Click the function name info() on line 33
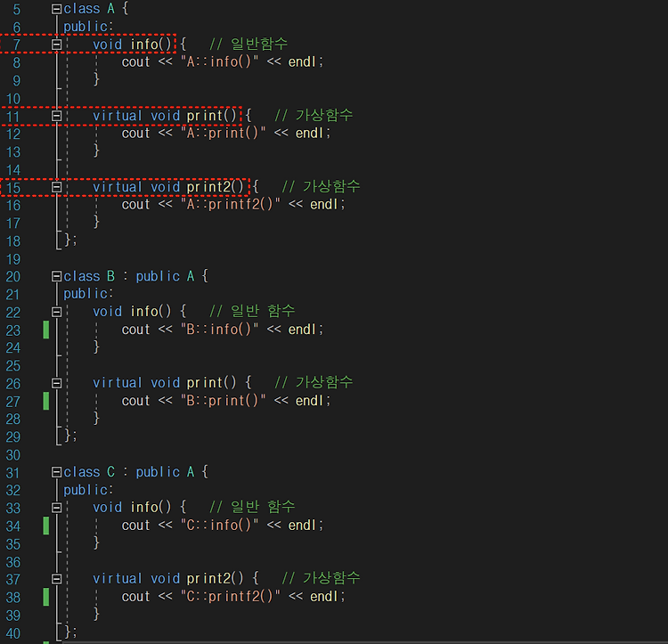 [151, 508]
